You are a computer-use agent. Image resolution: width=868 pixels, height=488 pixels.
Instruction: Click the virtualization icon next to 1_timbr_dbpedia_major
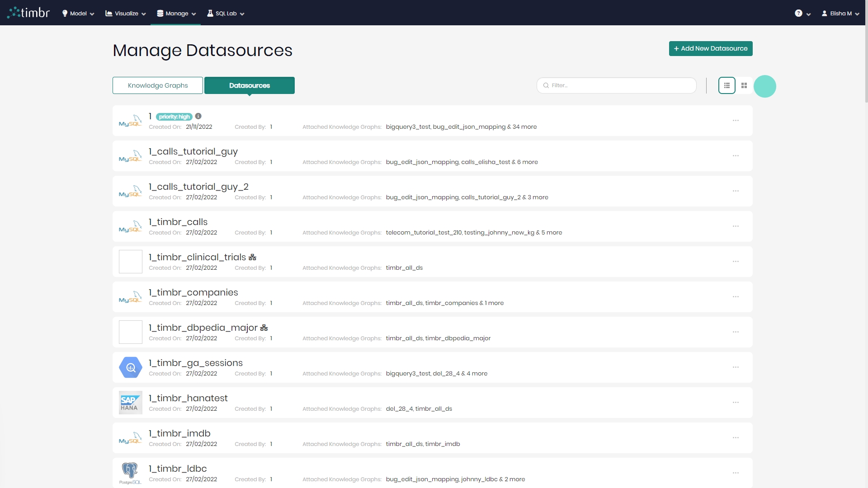(x=264, y=328)
